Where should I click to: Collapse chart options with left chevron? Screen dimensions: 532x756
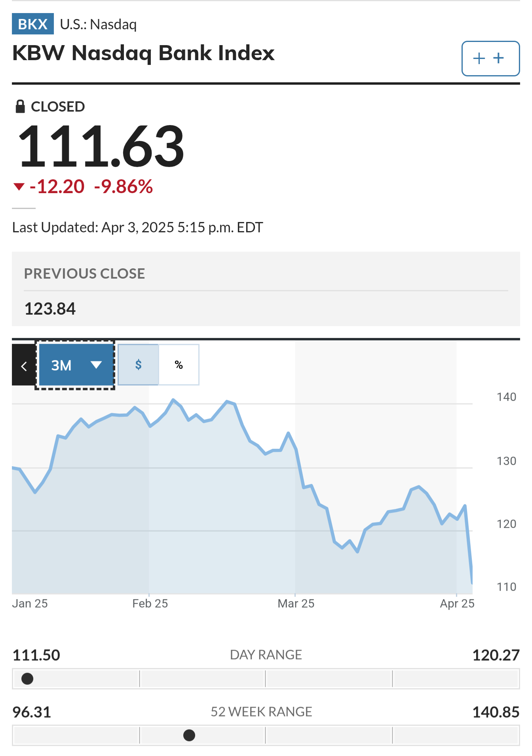pos(24,366)
